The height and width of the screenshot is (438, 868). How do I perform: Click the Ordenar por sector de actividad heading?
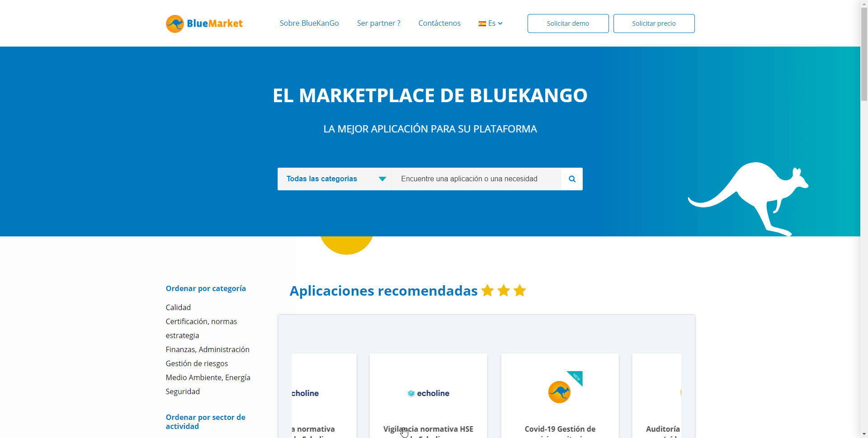(x=205, y=422)
